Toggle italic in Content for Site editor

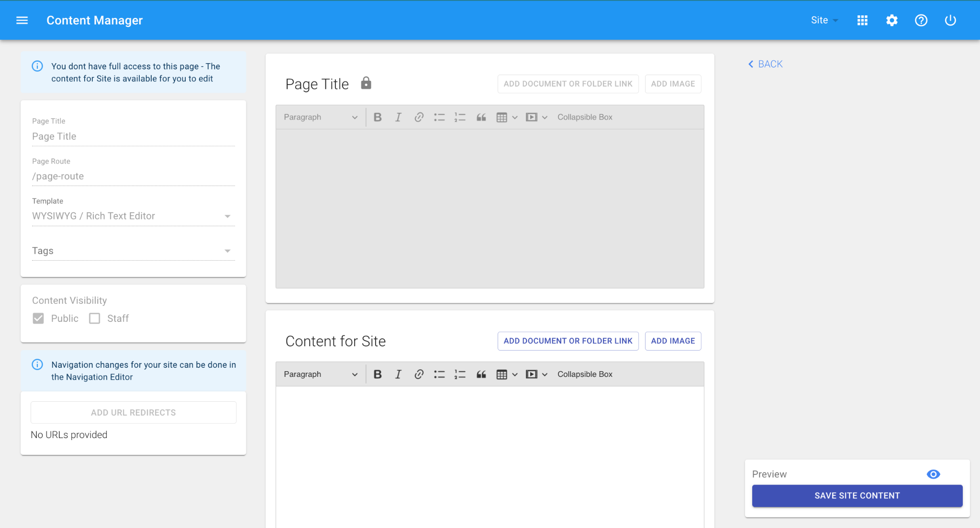tap(398, 374)
